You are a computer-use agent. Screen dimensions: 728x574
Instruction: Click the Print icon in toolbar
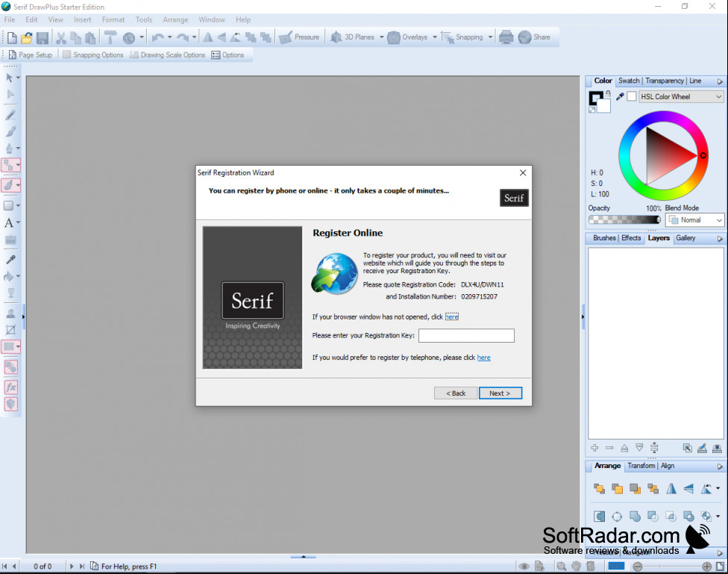(506, 37)
